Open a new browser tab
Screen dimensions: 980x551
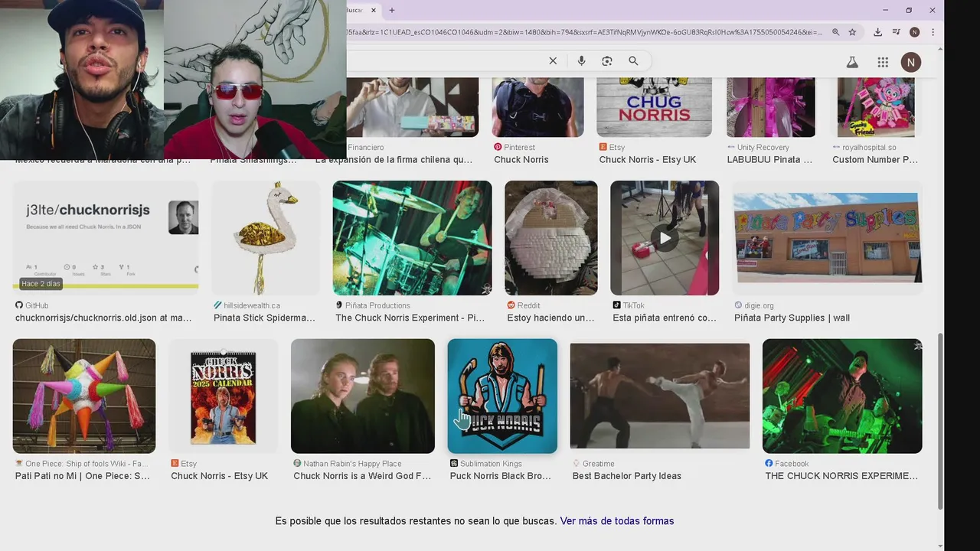pyautogui.click(x=391, y=10)
